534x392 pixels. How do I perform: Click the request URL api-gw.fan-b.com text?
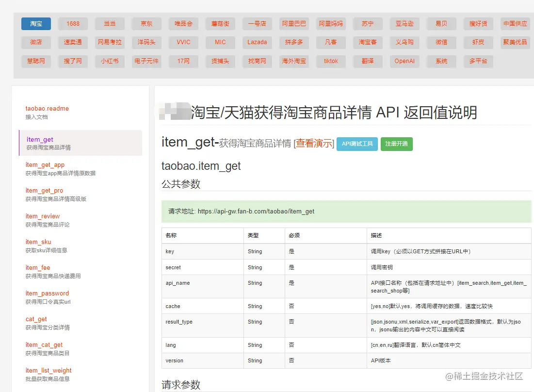coord(256,211)
